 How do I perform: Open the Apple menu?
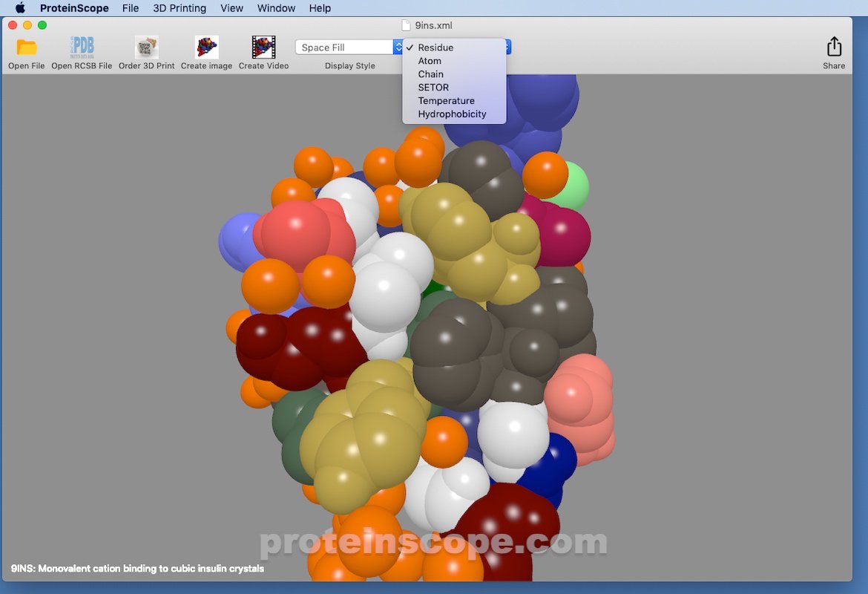19,8
